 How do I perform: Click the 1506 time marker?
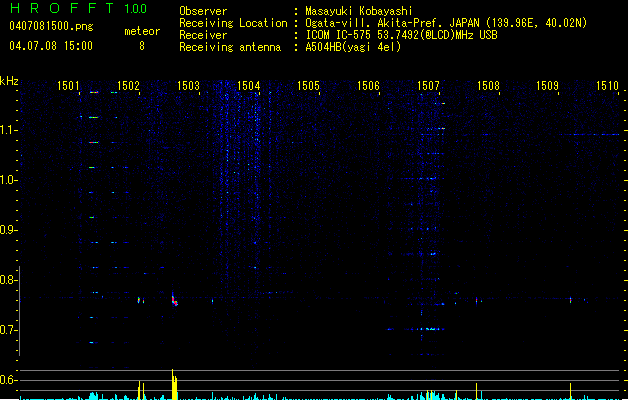coord(368,86)
